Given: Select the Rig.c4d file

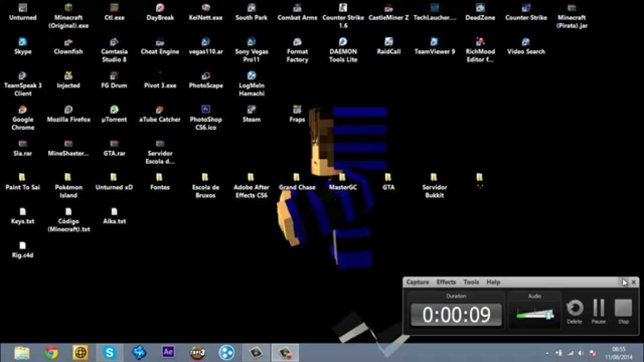Looking at the screenshot, I should point(23,250).
